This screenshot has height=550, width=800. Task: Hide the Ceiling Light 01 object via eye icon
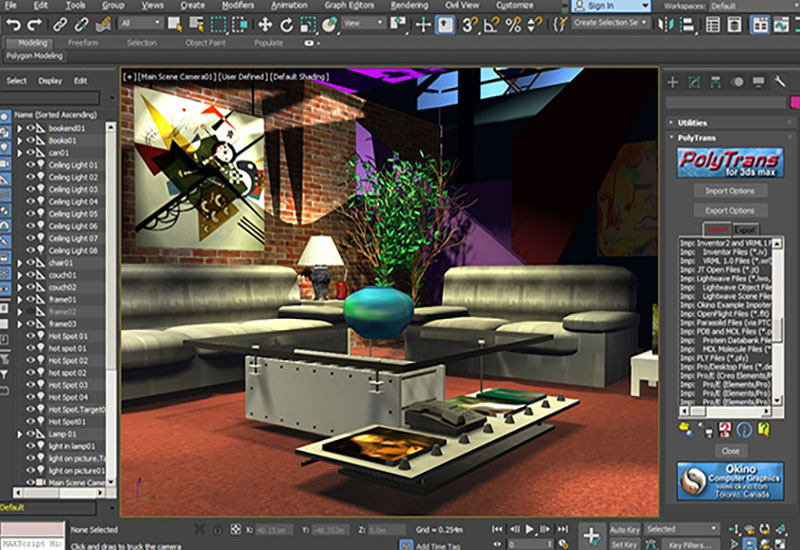pyautogui.click(x=30, y=164)
